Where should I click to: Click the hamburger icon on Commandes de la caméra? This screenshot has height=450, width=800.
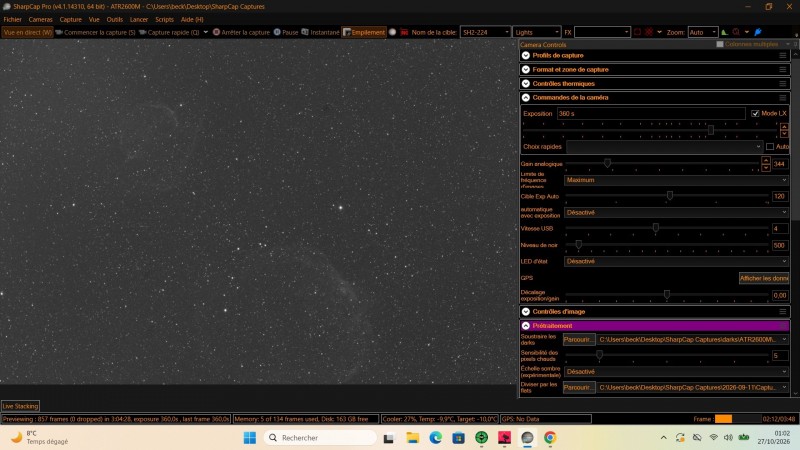[783, 97]
